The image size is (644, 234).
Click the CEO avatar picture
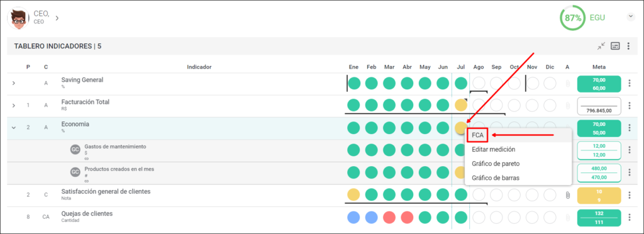18,18
